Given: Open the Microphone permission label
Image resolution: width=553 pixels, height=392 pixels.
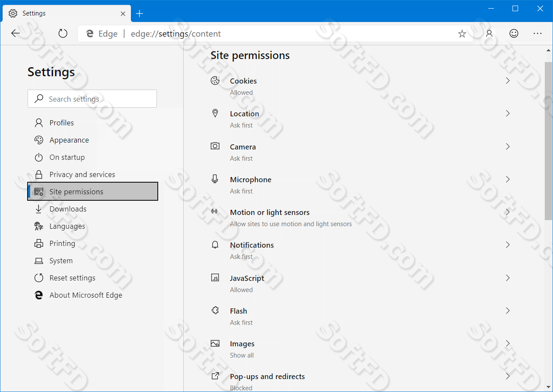Looking at the screenshot, I should click(250, 180).
